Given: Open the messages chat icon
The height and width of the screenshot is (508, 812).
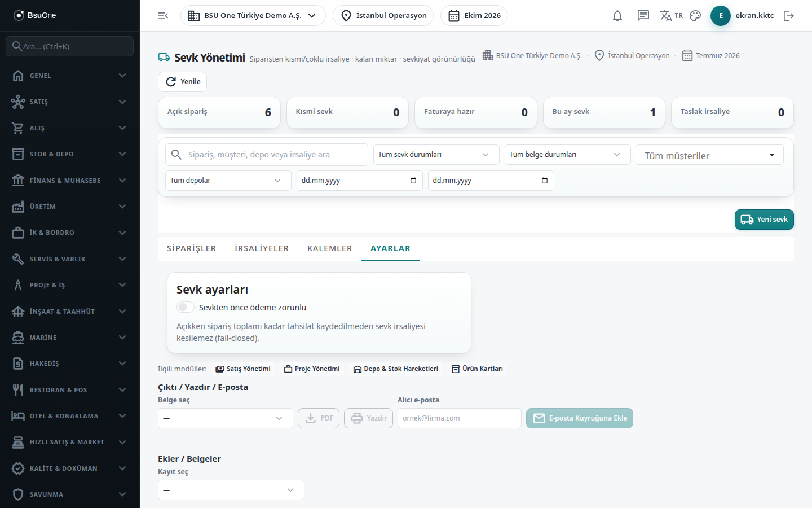Looking at the screenshot, I should click(643, 16).
